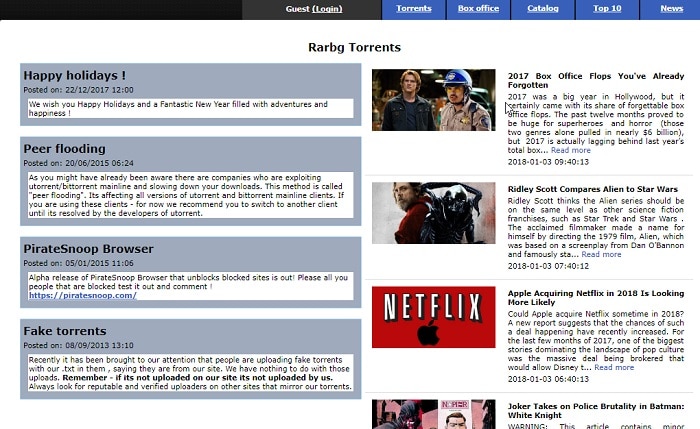Click 'Posted on: 05/01/2015 11:06' date
The width and height of the screenshot is (700, 429).
[x=78, y=263]
